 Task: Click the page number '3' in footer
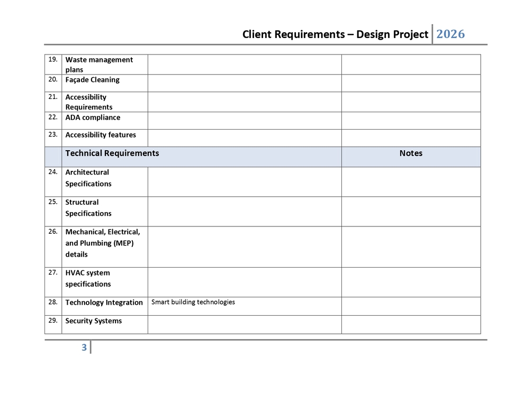pos(84,347)
